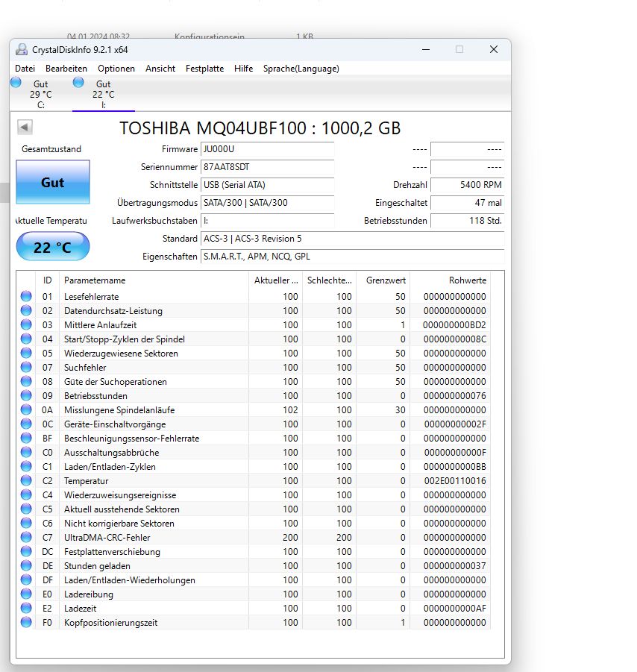Click status orb of Ladezeit row
Screen dimensions: 637x672
coord(26,607)
